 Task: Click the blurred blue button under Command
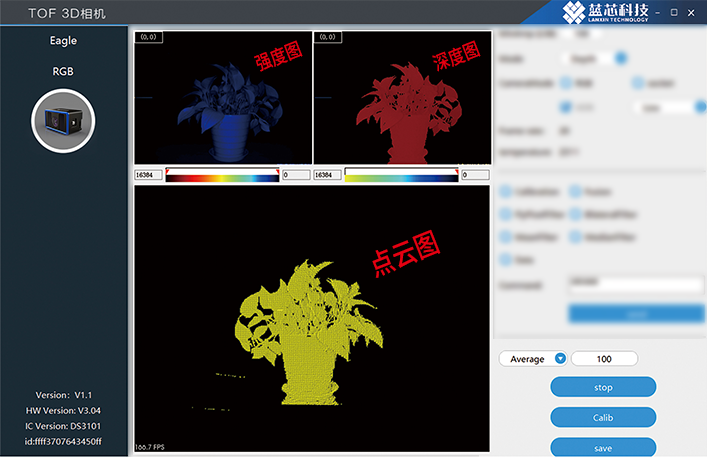coord(635,313)
